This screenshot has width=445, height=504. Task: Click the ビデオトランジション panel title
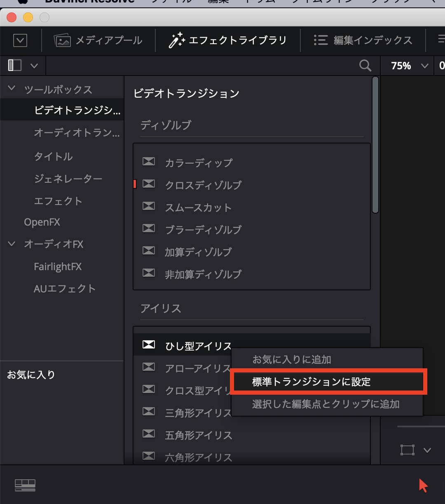186,94
